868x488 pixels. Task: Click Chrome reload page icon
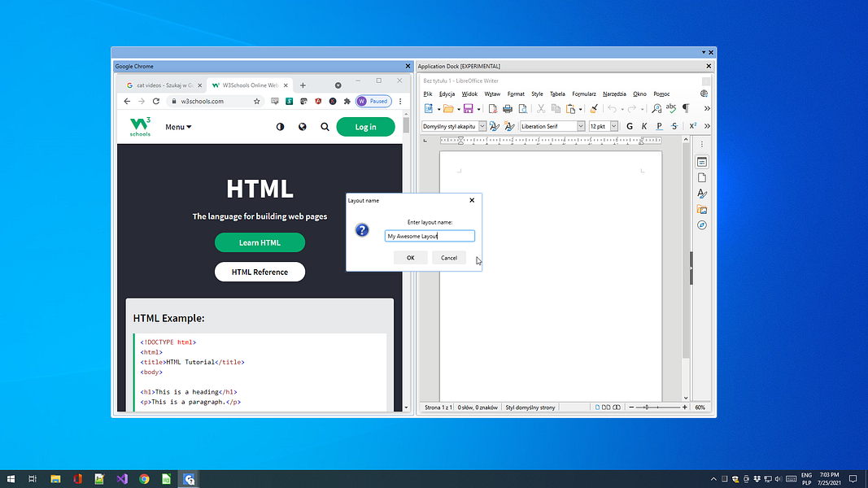pyautogui.click(x=156, y=101)
